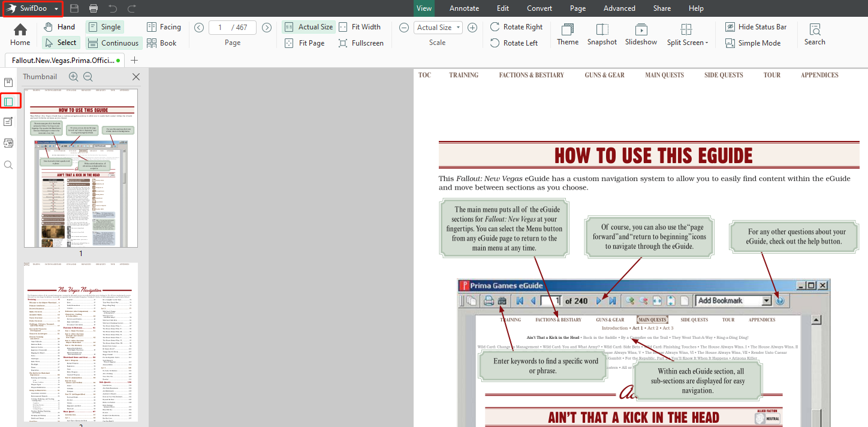Screen dimensions: 868x427
Task: Click the zoom in plus icon
Action: (472, 28)
